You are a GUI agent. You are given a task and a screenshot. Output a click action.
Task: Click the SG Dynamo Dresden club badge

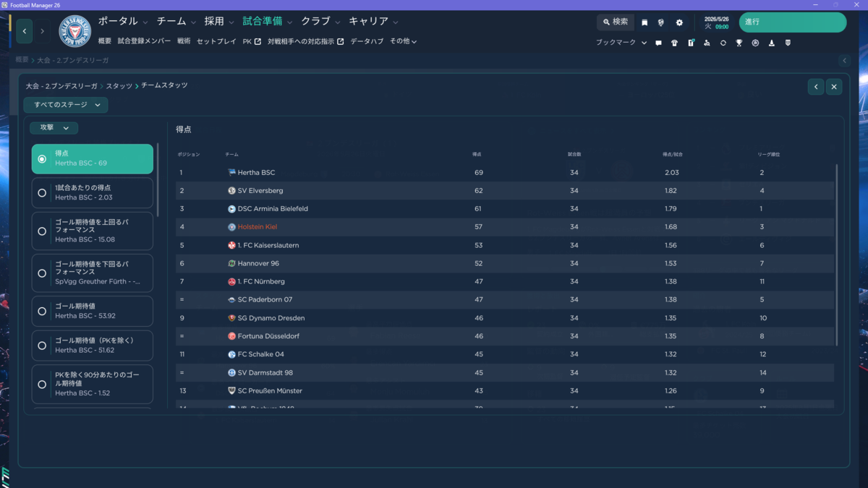point(231,318)
